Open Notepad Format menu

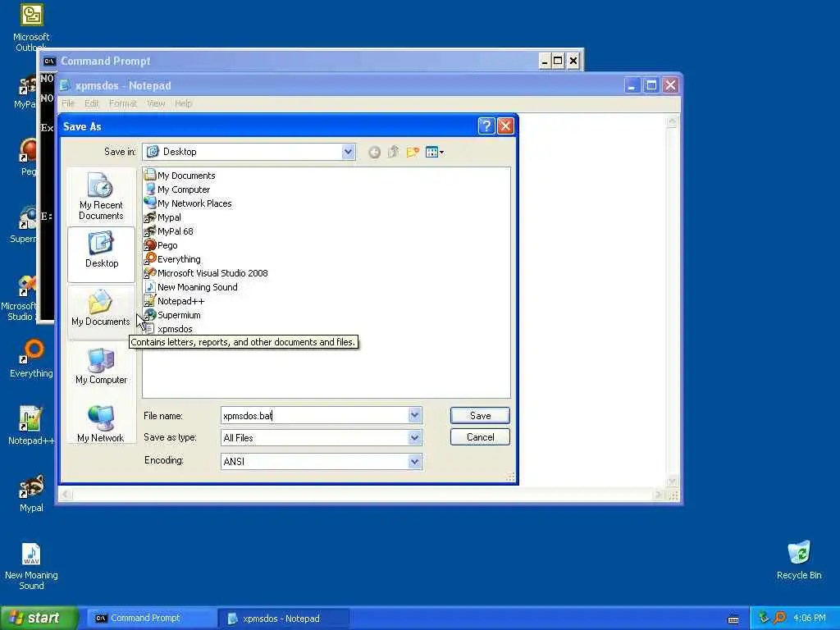(x=123, y=103)
